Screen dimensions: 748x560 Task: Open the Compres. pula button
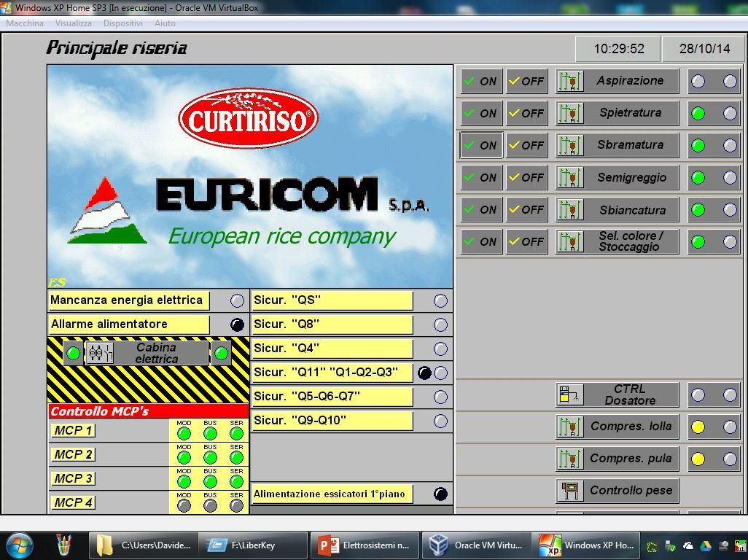click(x=618, y=459)
